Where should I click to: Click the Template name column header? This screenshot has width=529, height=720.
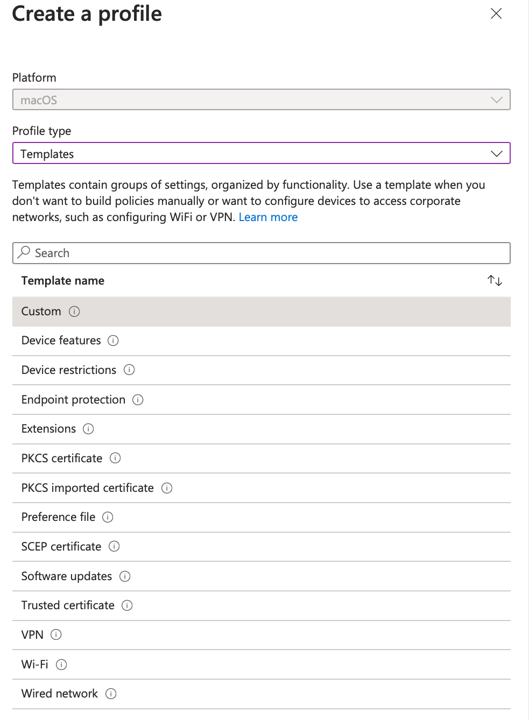click(62, 281)
